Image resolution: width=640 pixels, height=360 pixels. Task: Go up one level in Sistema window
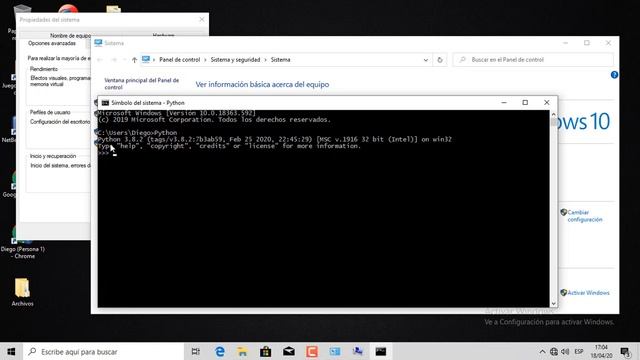134,60
